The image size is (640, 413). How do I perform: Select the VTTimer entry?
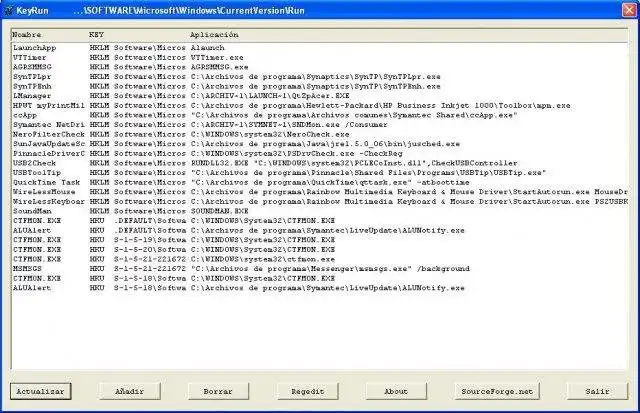[x=320, y=58]
